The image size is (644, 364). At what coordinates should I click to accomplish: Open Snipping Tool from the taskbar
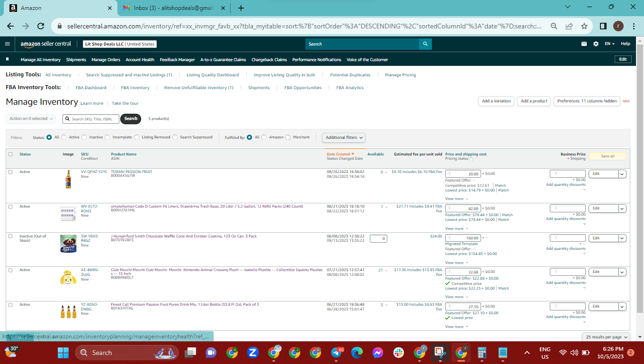click(x=440, y=353)
